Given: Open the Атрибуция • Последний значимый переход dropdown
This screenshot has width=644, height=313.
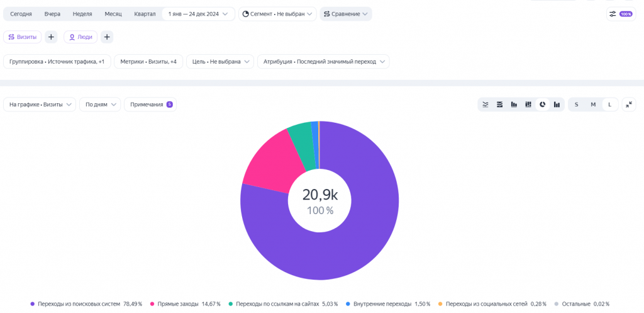Looking at the screenshot, I should pyautogui.click(x=323, y=62).
